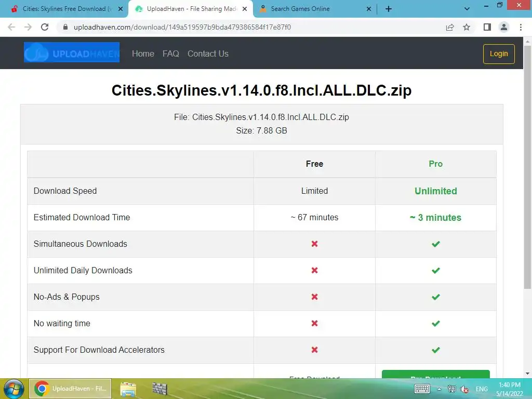The height and width of the screenshot is (399, 532).
Task: Click the network tray icon
Action: (451, 389)
